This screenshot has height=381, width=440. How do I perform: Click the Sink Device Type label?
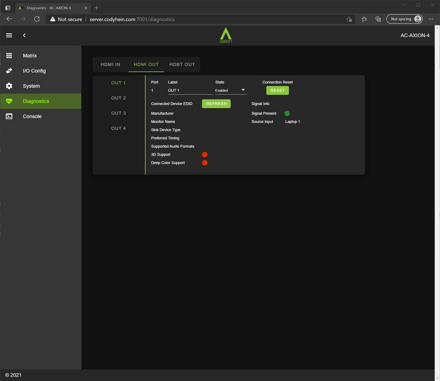166,130
